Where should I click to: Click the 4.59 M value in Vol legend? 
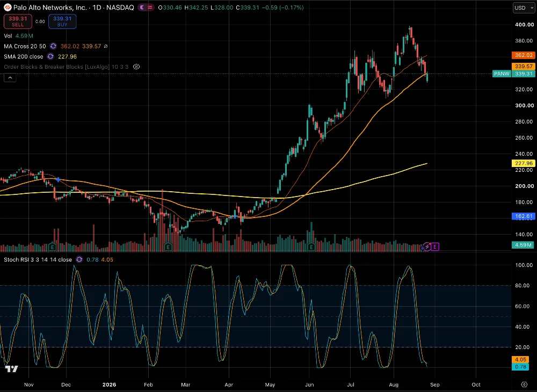coord(24,36)
